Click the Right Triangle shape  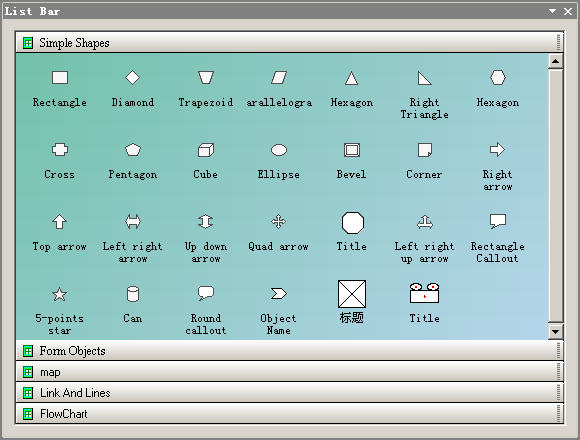(424, 78)
